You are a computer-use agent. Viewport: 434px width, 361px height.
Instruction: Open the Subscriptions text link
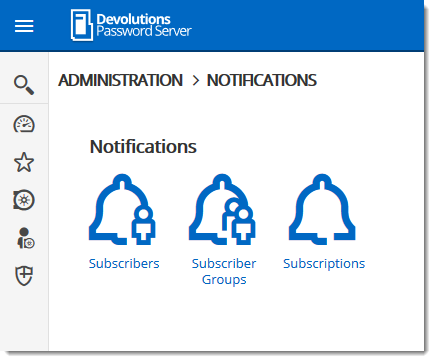coord(324,264)
